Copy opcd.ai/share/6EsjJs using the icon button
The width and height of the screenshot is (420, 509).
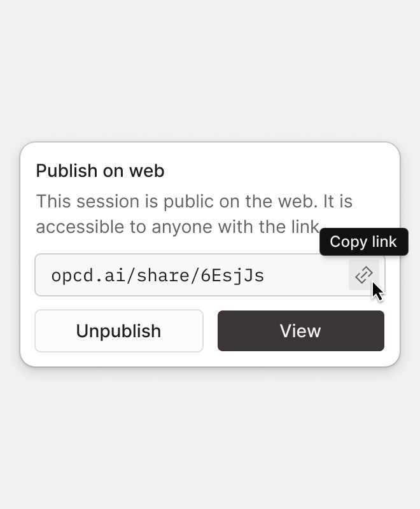pos(363,275)
